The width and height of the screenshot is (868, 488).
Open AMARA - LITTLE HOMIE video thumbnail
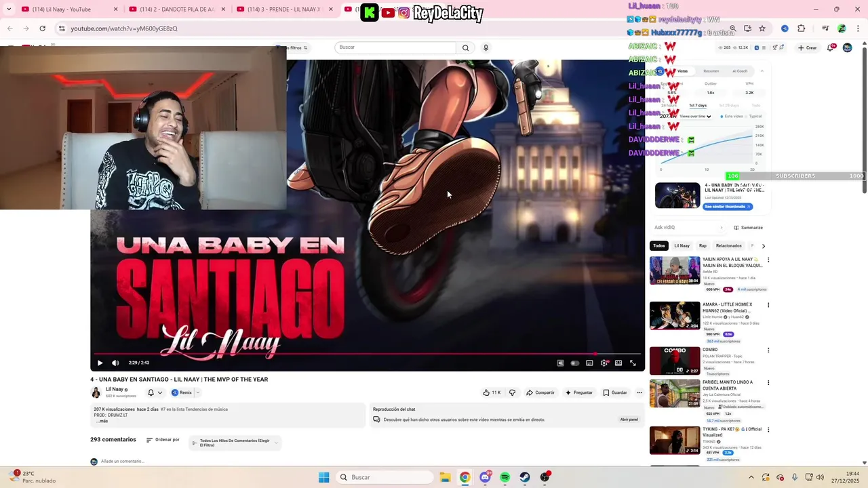point(675,316)
